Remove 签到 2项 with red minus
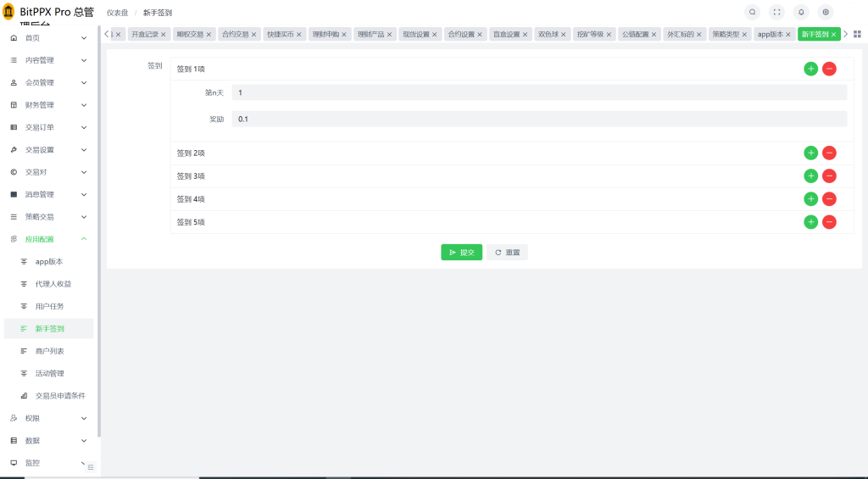Viewport: 868px width, 479px height. click(829, 153)
